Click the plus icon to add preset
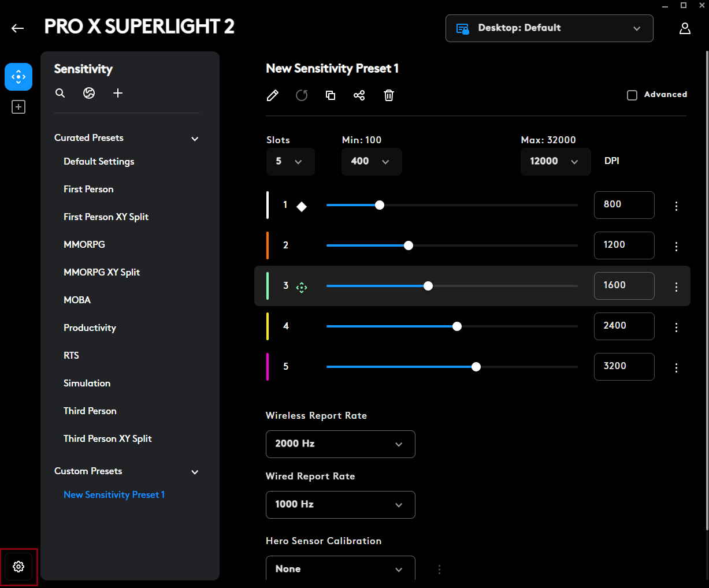Screen dimensions: 709x588 point(118,93)
